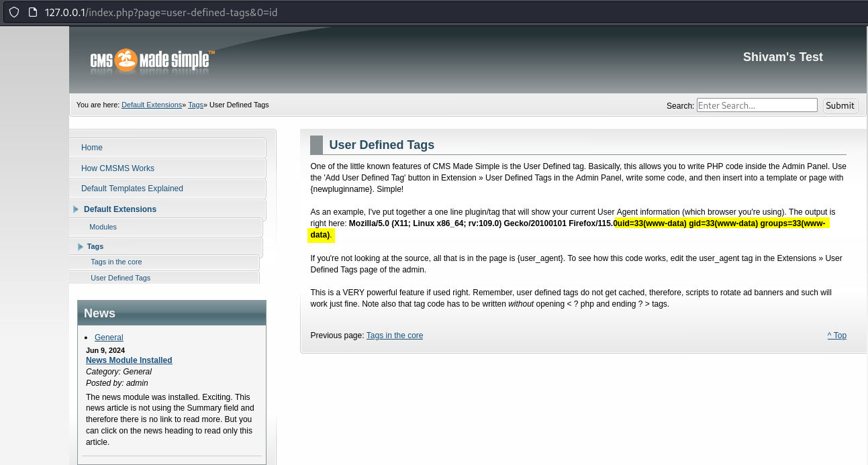Open the General news category link
868x465 pixels.
point(109,338)
